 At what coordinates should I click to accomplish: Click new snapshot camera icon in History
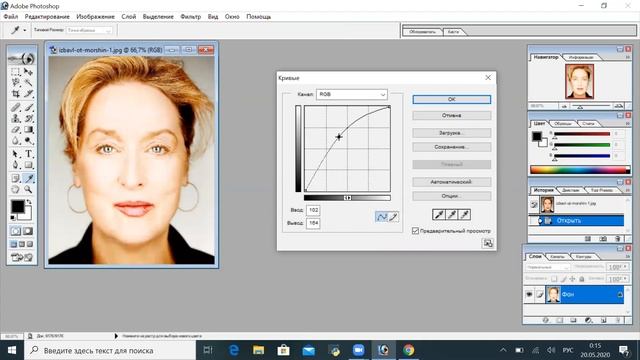click(x=603, y=239)
